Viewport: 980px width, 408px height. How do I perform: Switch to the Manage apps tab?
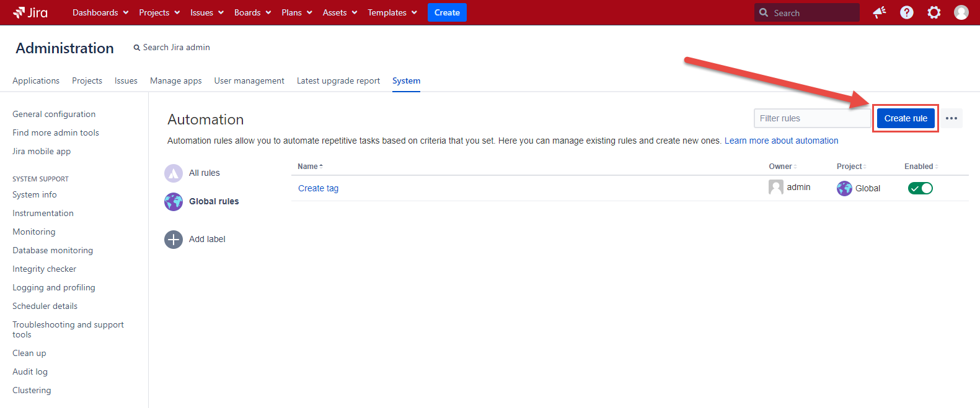[175, 81]
